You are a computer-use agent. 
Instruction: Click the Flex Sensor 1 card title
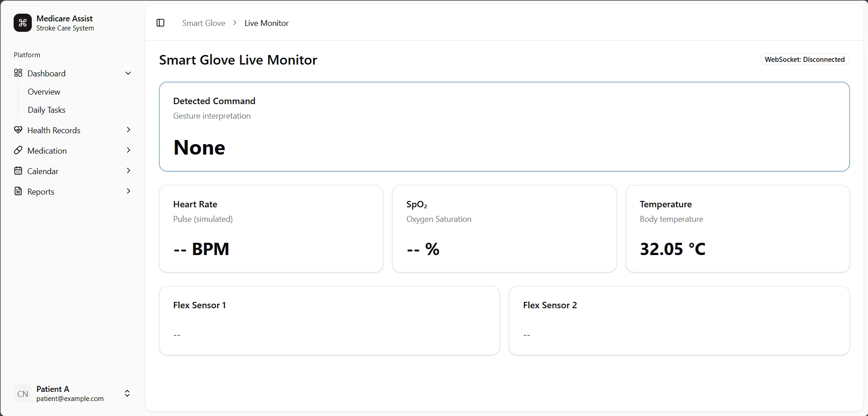200,306
